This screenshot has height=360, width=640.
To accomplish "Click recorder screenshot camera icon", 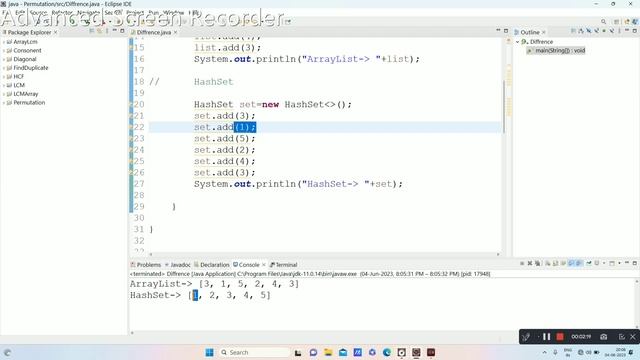I will coord(604,337).
